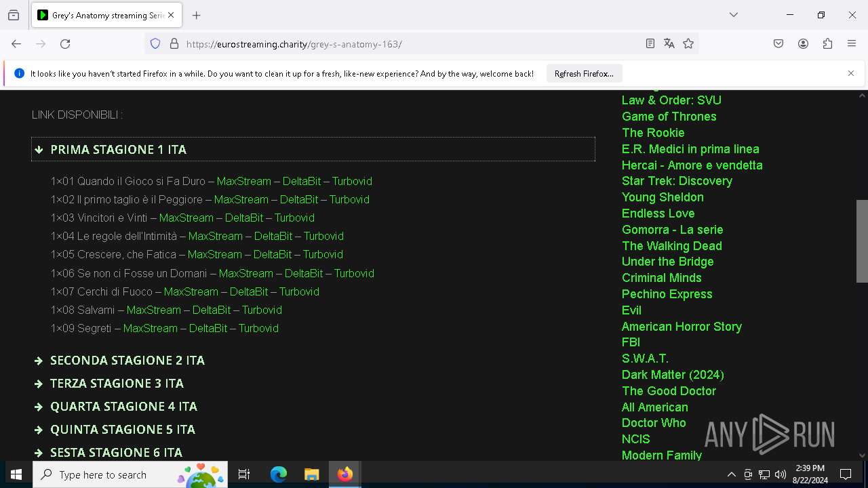
Task: Click the page vertical scrollbar thumb
Action: (862, 241)
